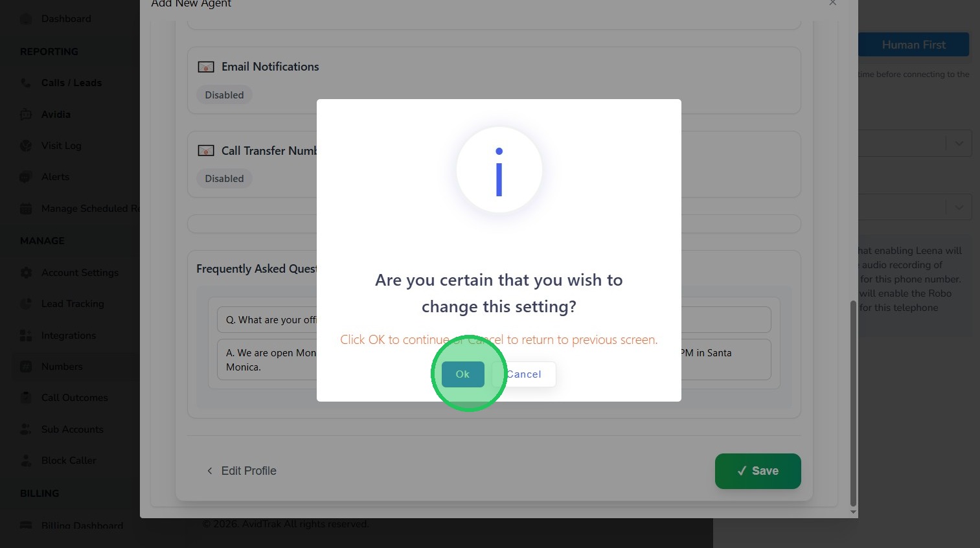Open Manage Scheduled Reports
This screenshot has height=548, width=980.
90,209
